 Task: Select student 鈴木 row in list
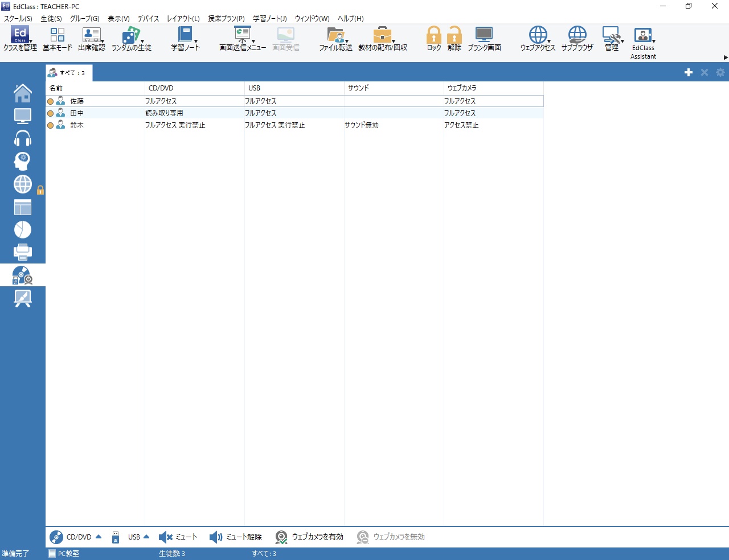77,125
